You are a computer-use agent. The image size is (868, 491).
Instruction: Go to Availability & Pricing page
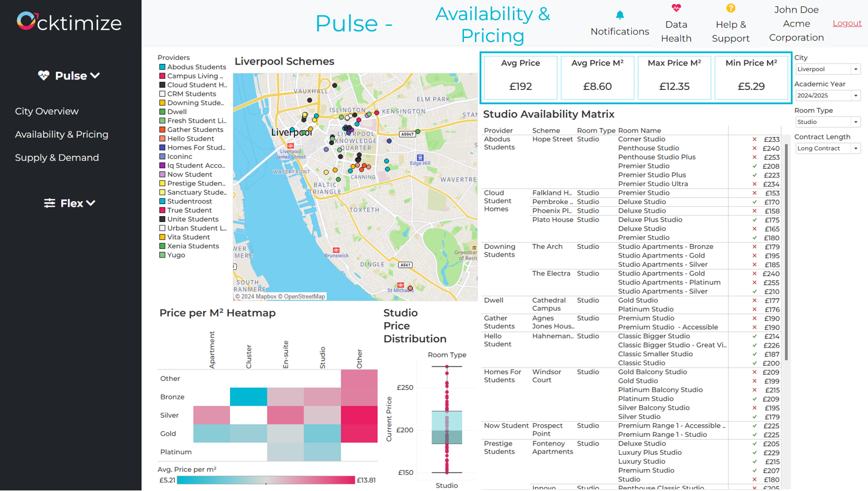tap(62, 134)
